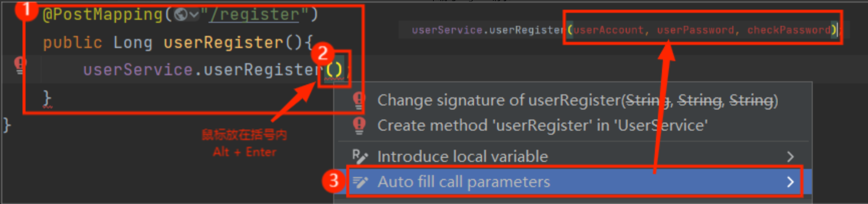Open the chevron dropdown next to the globe icon
Screen dimensions: 868x204
(x=194, y=15)
